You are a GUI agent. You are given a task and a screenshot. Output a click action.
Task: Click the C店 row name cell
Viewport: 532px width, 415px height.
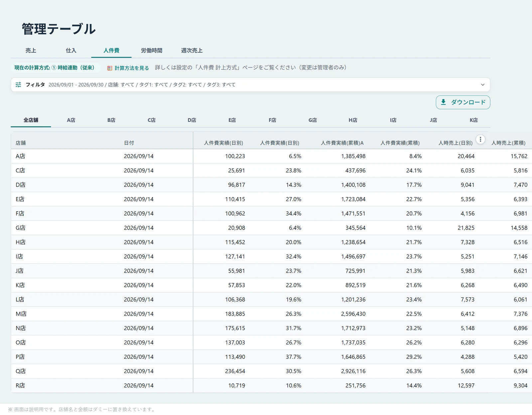tap(20, 170)
